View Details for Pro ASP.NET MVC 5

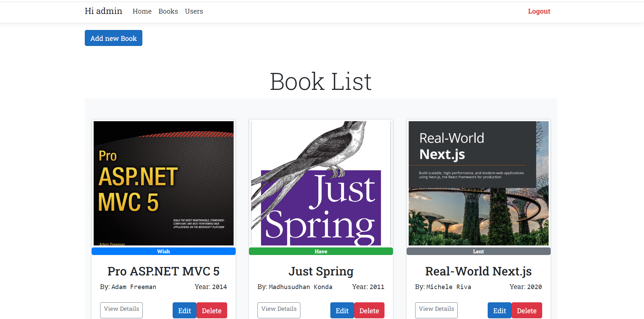121,310
